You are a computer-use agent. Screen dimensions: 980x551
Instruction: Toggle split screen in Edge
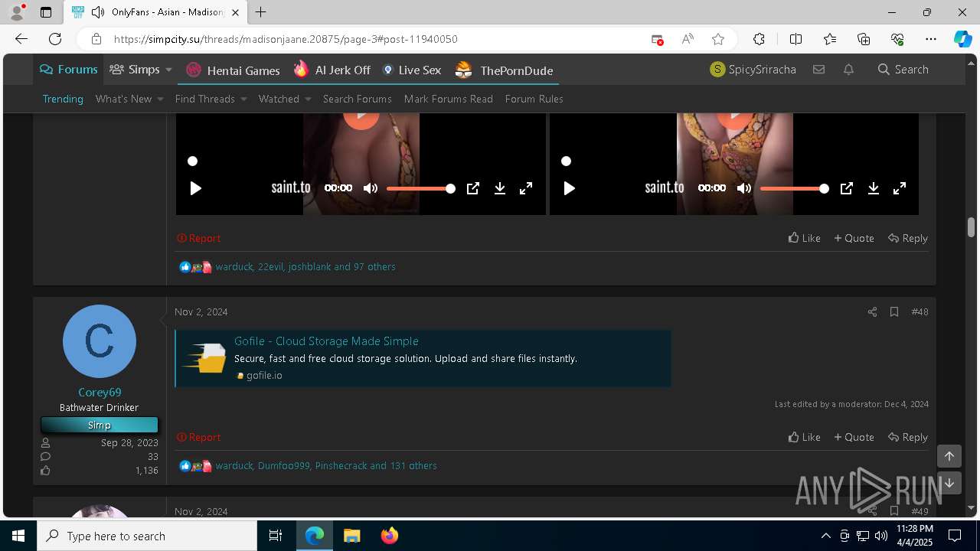[x=795, y=39]
